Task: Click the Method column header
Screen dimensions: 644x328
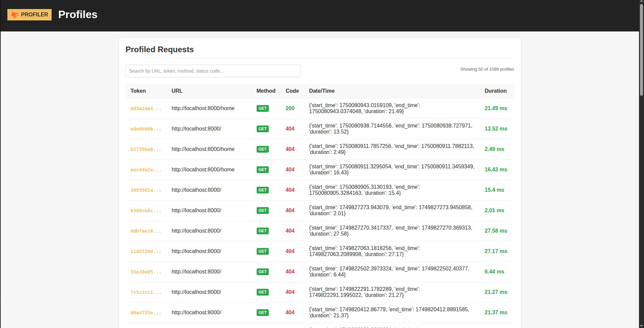Action: coord(266,91)
